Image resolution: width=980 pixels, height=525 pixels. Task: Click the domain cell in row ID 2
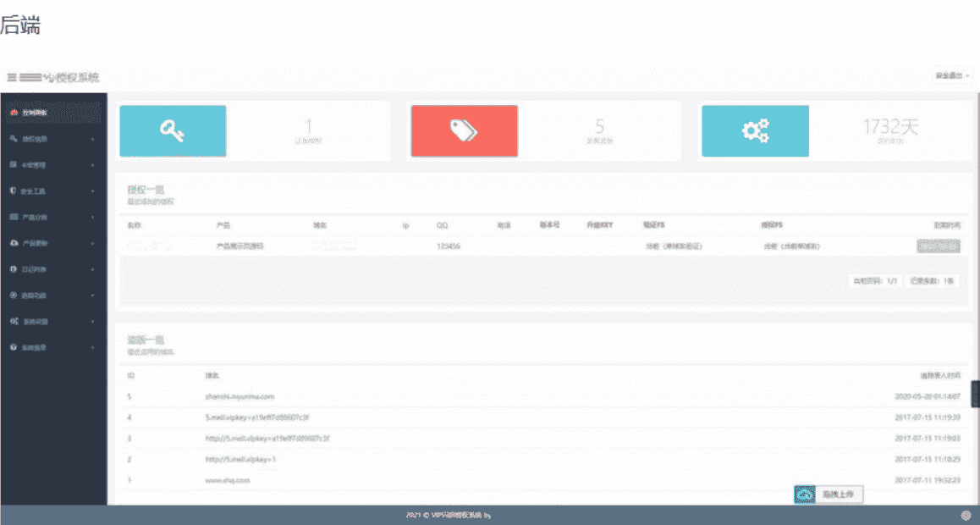[x=240, y=459]
